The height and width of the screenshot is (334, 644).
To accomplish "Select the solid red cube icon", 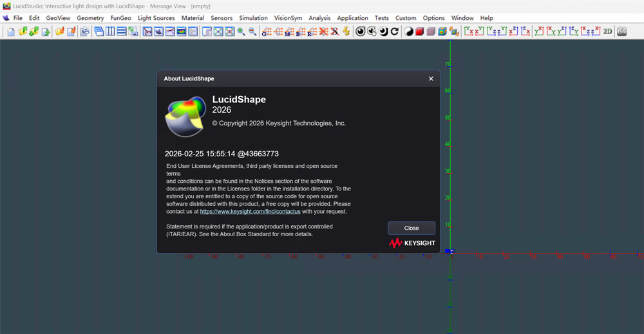I will pyautogui.click(x=420, y=32).
